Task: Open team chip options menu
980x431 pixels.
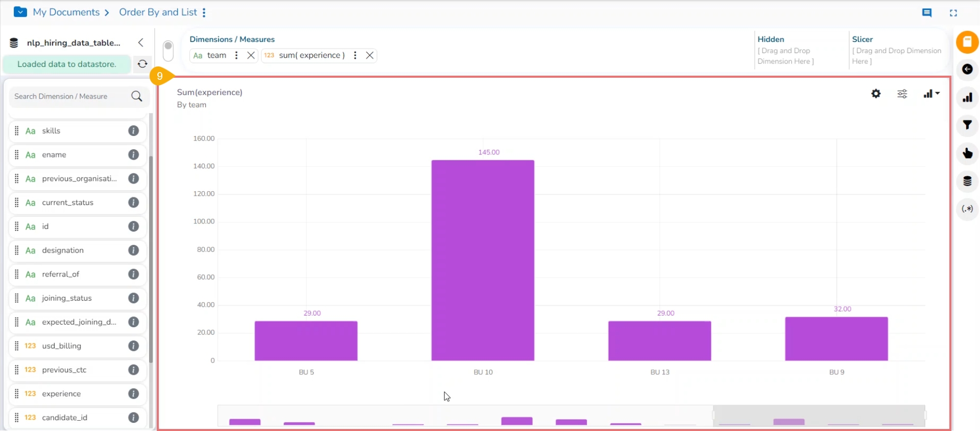Action: [236, 55]
